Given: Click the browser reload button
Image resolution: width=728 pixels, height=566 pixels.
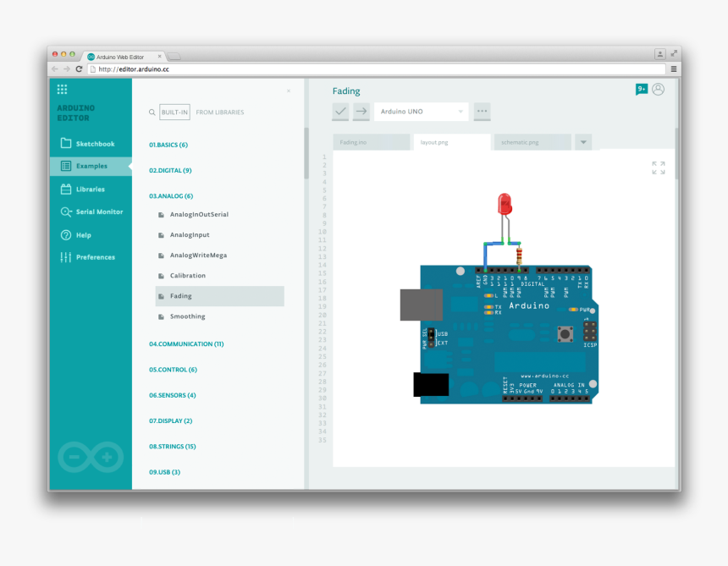Looking at the screenshot, I should tap(79, 69).
